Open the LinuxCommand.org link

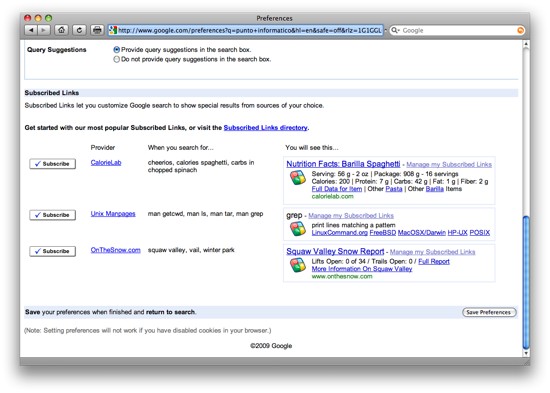tap(340, 233)
